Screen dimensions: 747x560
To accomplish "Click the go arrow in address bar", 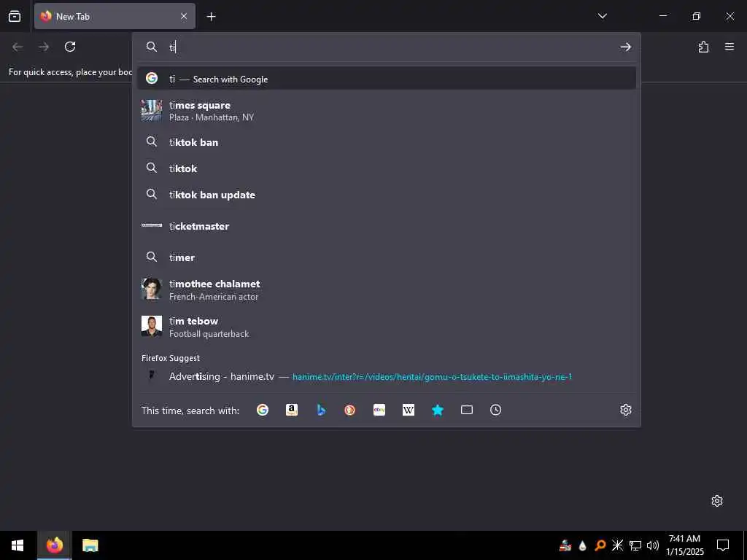I will (x=625, y=47).
